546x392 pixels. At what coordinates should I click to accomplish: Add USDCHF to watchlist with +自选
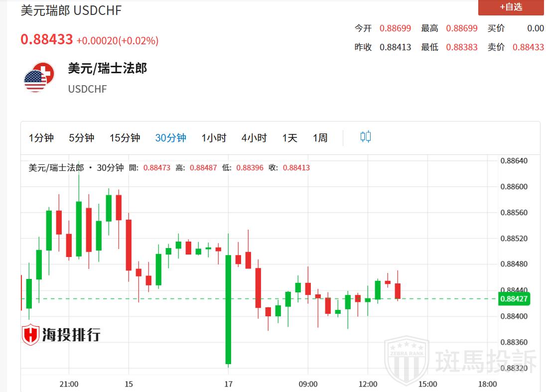(x=511, y=7)
